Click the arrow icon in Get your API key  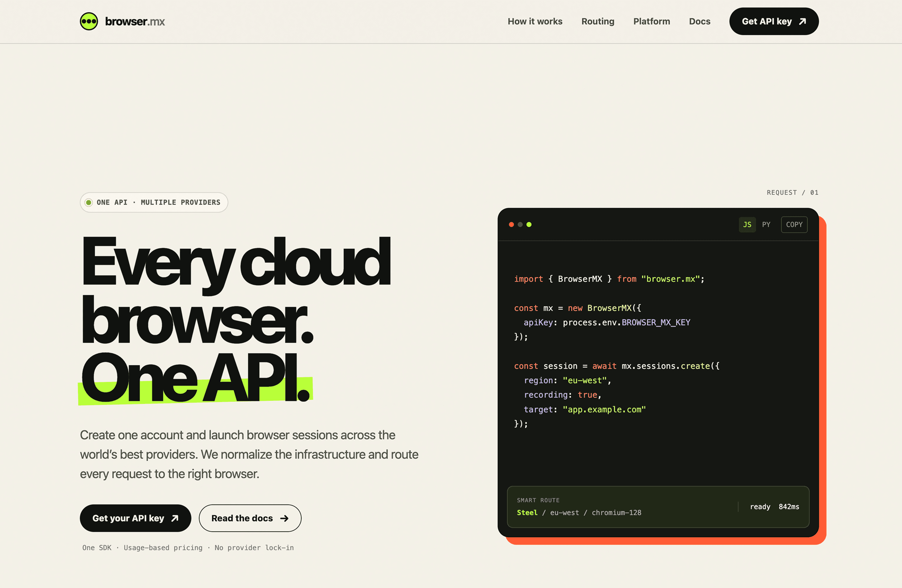175,518
